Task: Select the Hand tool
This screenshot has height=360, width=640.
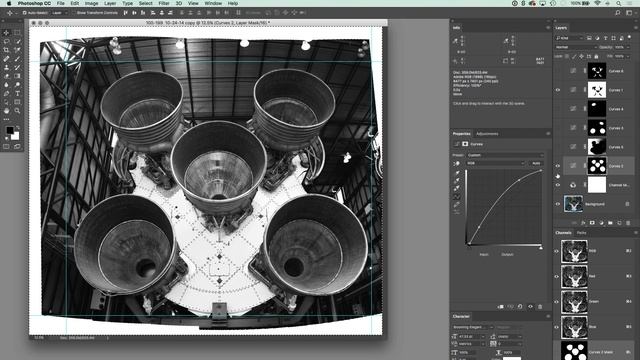Action: tap(6, 111)
